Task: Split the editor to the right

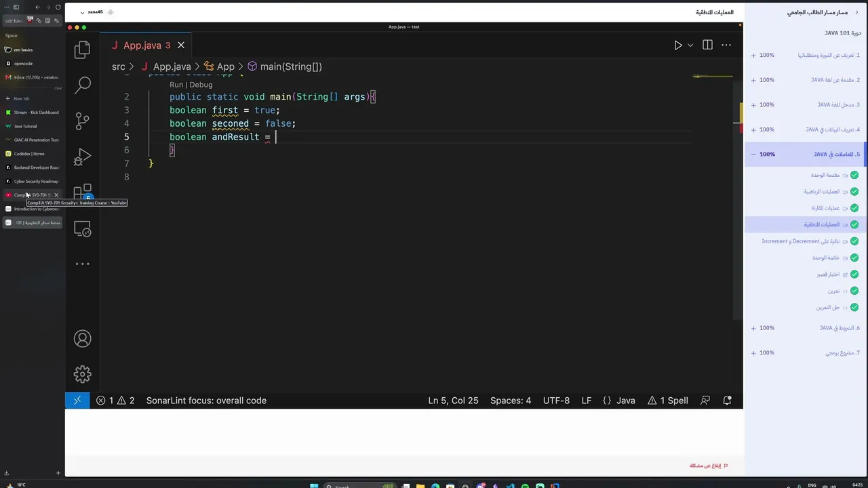Action: (x=707, y=45)
